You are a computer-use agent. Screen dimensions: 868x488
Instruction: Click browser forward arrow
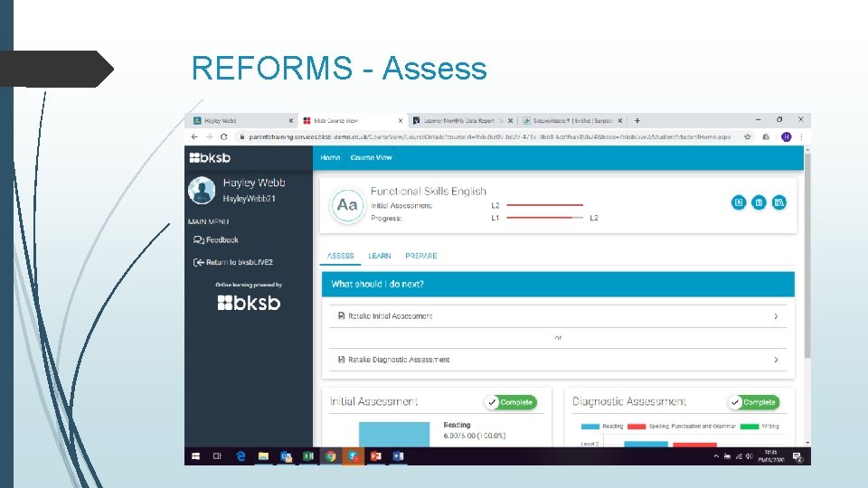point(209,136)
